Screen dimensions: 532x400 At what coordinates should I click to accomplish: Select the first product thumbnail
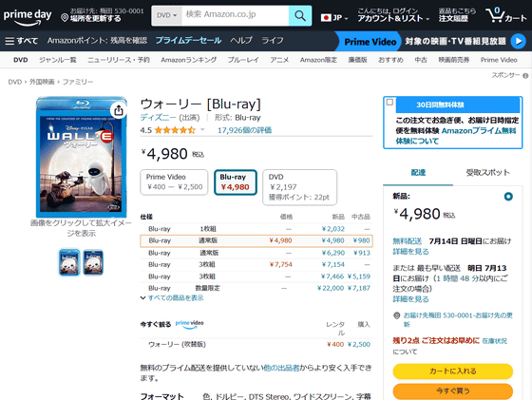pos(69,262)
